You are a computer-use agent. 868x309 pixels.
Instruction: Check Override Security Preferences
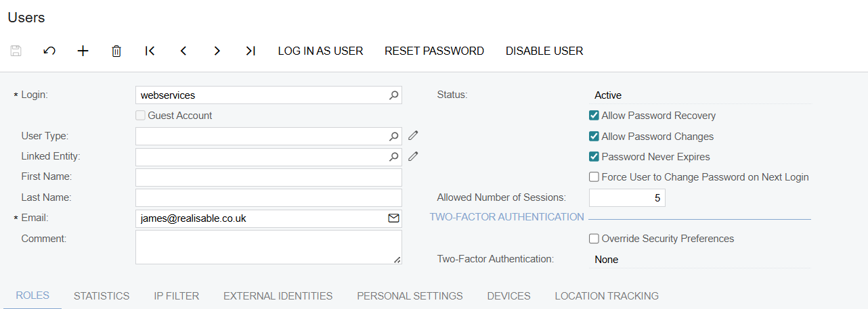594,239
